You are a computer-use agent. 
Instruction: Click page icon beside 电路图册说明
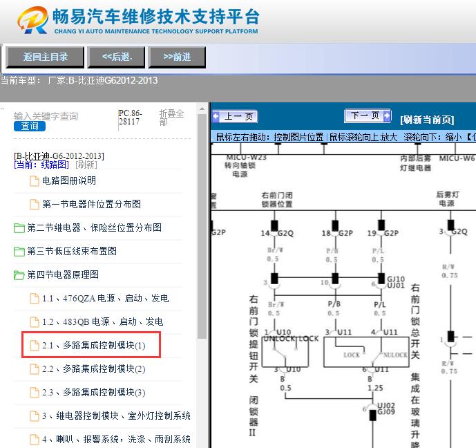[x=35, y=181]
